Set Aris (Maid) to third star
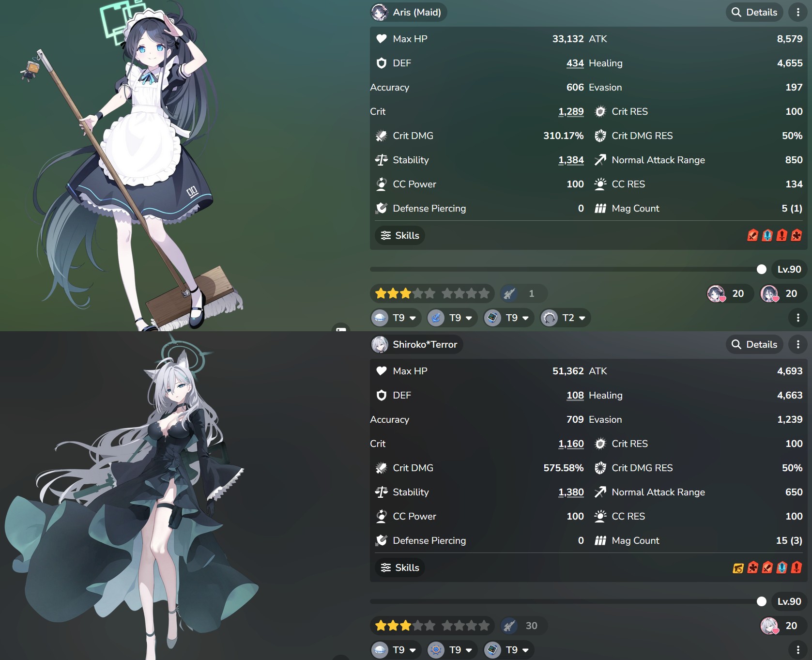Screen dimensions: 812x660 (406, 293)
